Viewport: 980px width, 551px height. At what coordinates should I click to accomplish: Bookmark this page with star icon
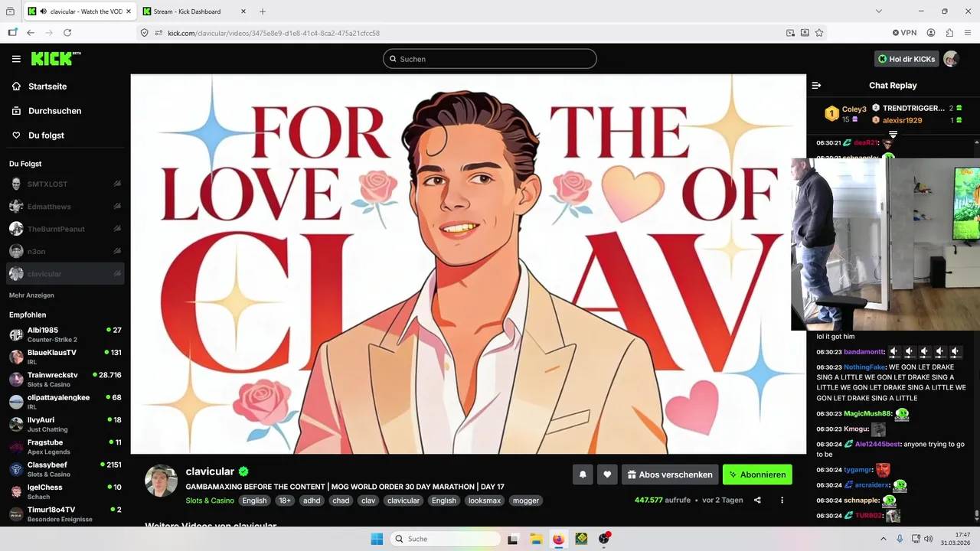[x=819, y=33]
